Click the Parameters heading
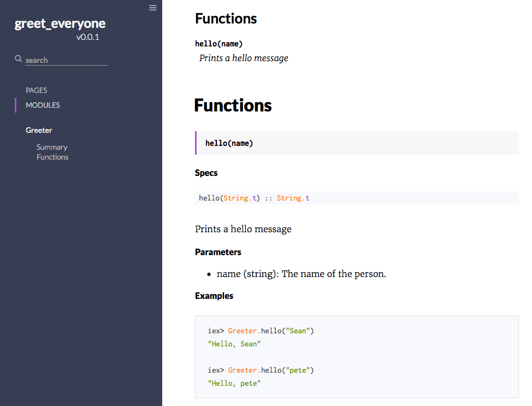532x406 pixels. pyautogui.click(x=218, y=252)
